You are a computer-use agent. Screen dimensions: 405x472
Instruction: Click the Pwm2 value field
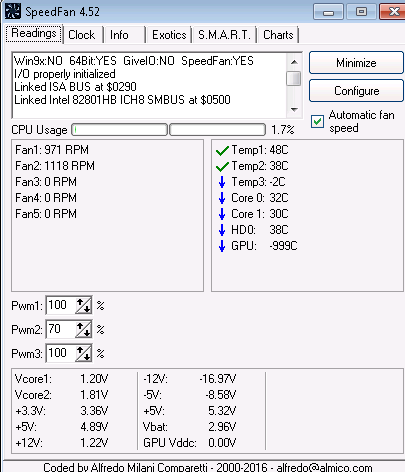[61, 329]
